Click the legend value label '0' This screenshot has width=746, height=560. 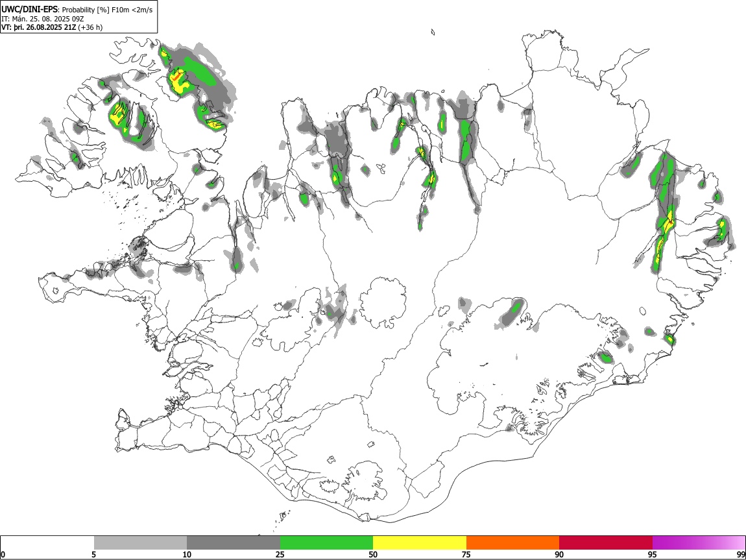click(x=3, y=554)
